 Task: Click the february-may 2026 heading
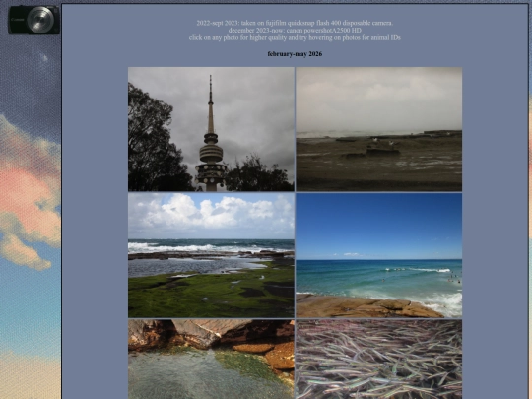295,54
